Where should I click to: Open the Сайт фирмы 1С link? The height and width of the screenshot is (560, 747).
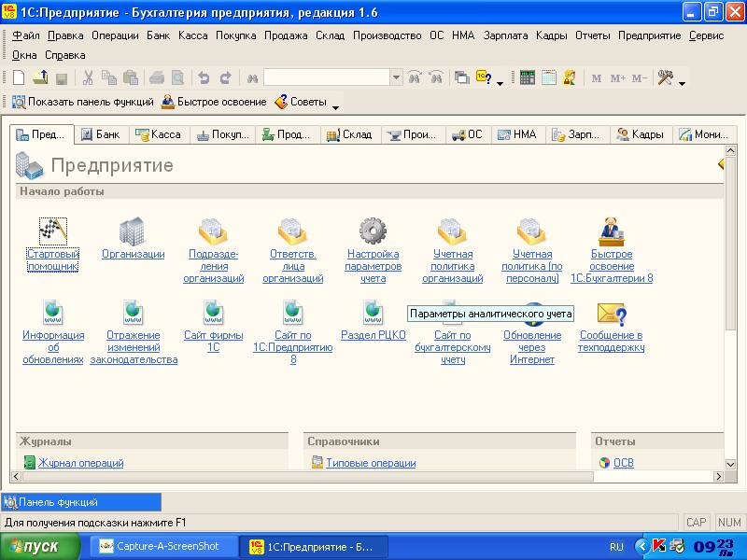coord(214,341)
